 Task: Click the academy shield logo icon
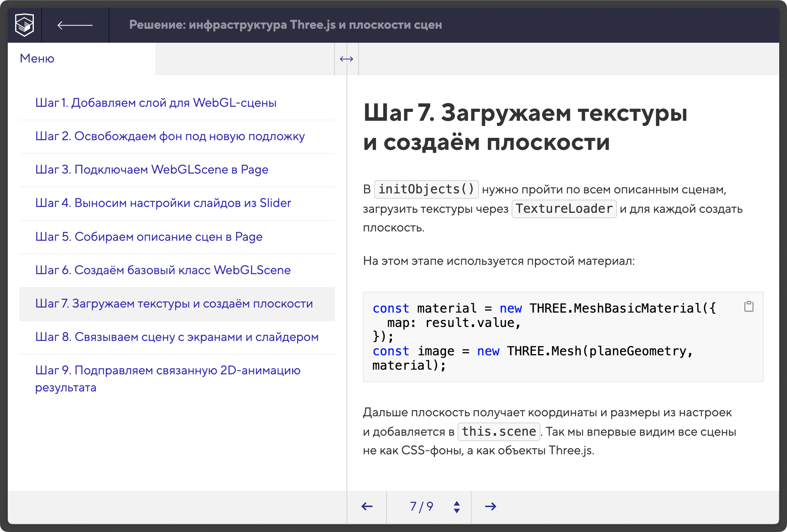tap(24, 25)
